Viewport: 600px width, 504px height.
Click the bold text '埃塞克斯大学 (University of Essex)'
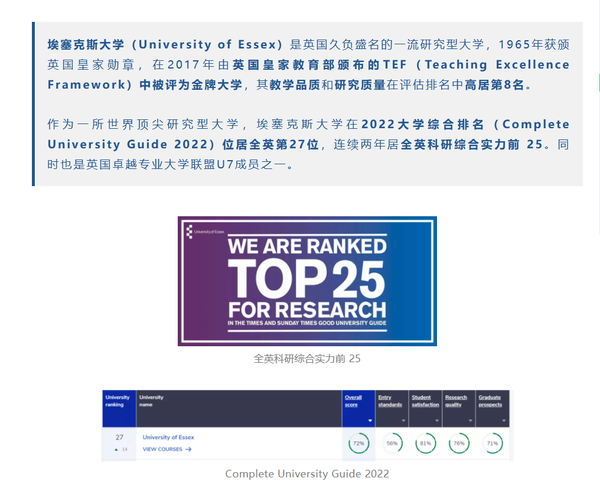tap(165, 44)
